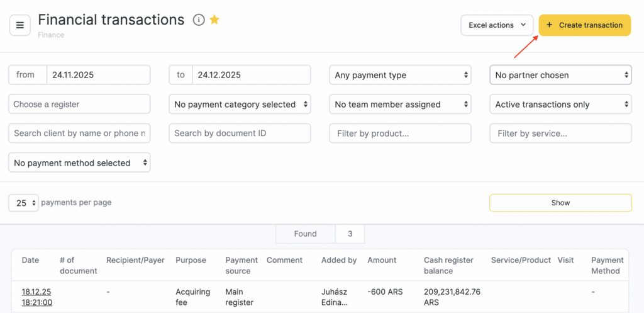Open the Excel actions dropdown

[497, 25]
